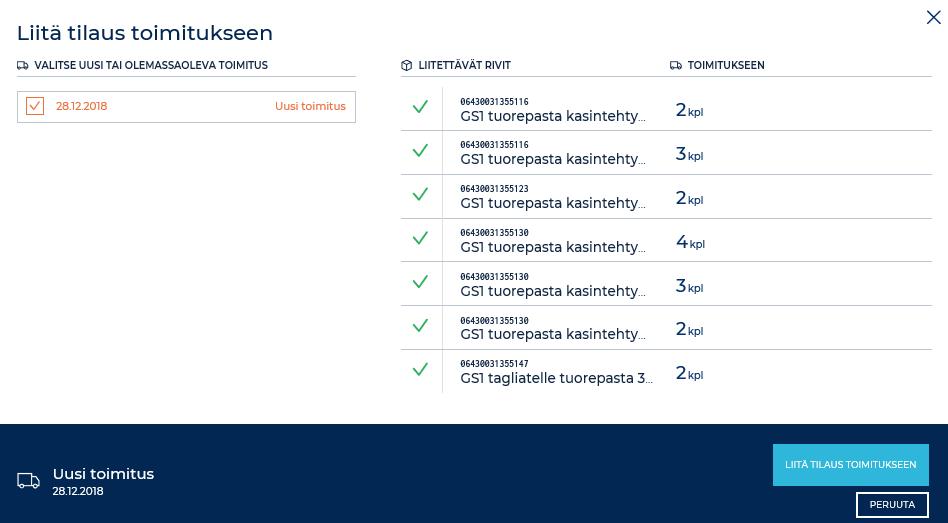
Task: Click the truck icon beside Valitse uusi toimitus
Action: tap(22, 65)
